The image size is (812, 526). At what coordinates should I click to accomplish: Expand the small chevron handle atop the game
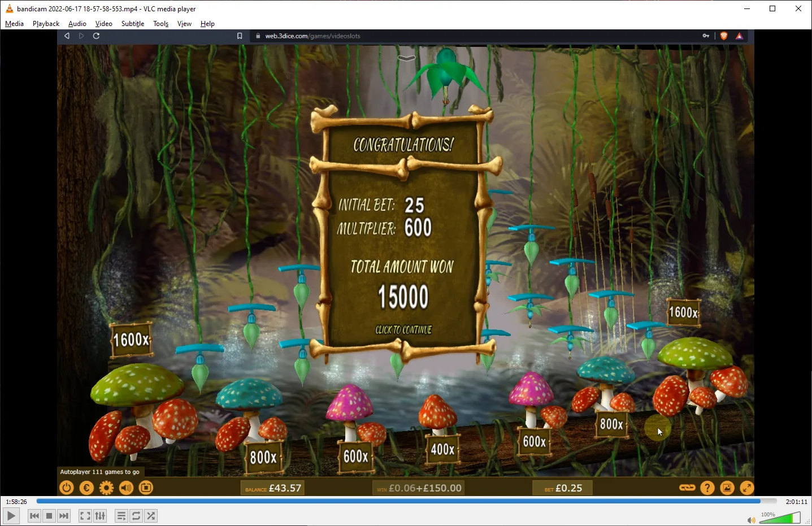point(406,58)
